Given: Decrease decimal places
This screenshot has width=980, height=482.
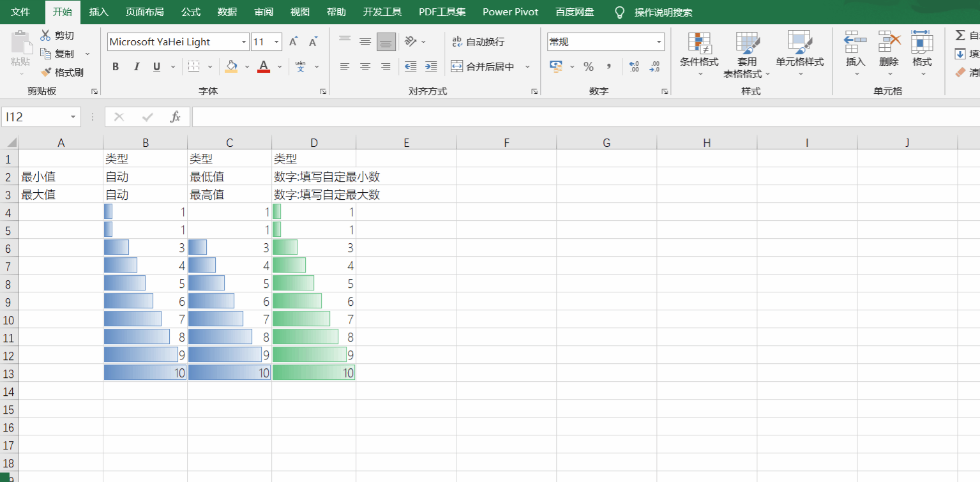Looking at the screenshot, I should [x=654, y=66].
